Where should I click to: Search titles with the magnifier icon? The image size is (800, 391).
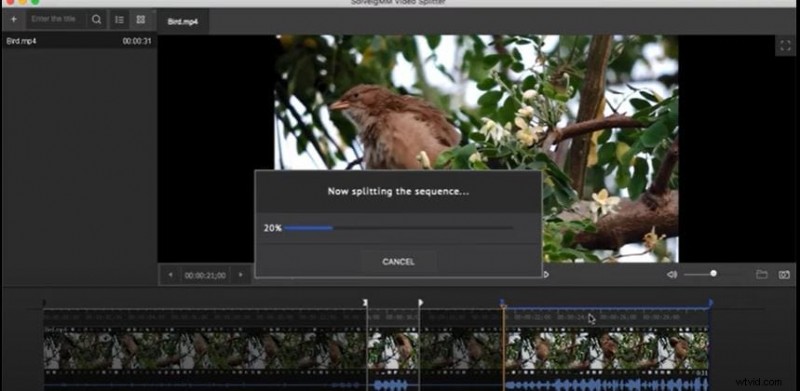(96, 19)
